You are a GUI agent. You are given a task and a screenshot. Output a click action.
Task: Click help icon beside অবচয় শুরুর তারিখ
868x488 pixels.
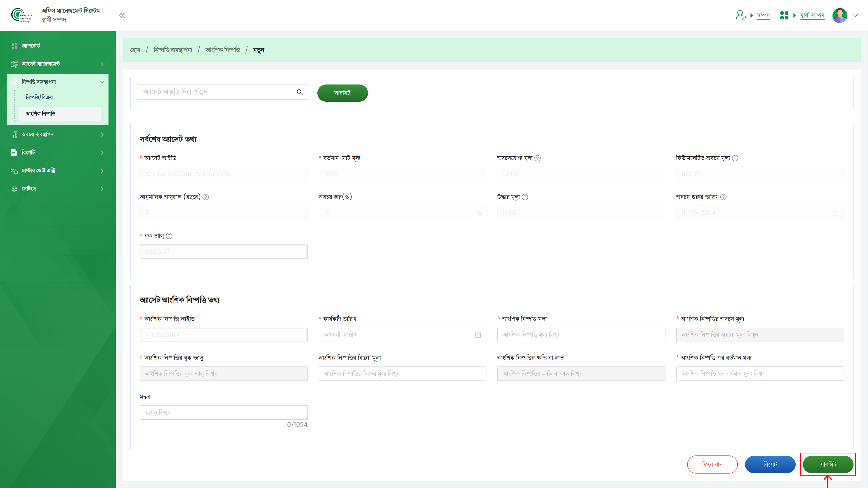pyautogui.click(x=723, y=197)
